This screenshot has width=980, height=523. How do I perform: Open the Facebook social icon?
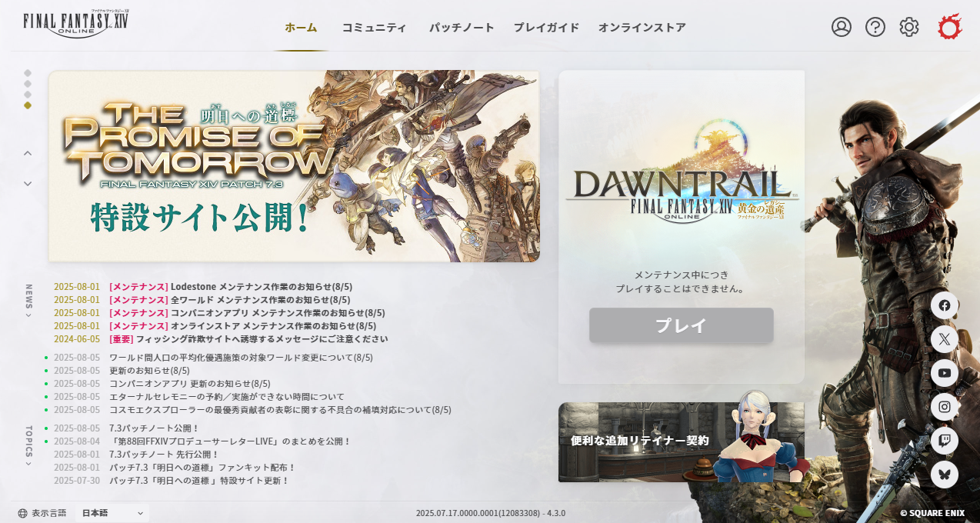(x=945, y=305)
